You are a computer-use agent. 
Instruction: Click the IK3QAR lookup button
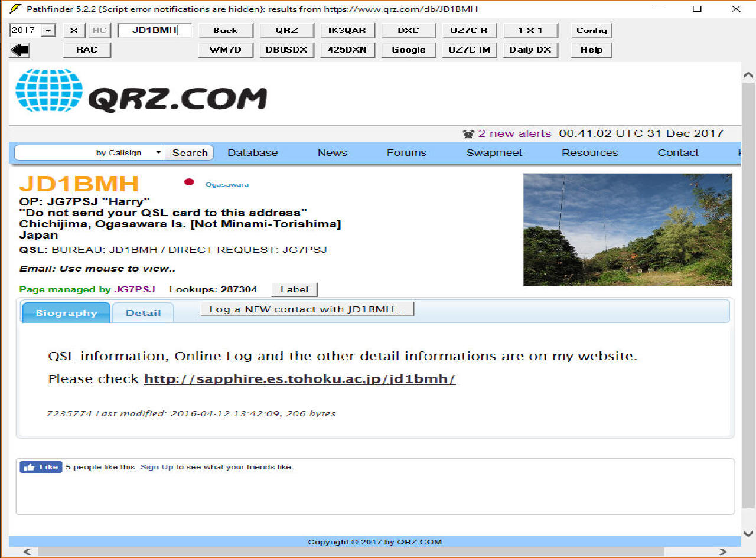(x=347, y=31)
